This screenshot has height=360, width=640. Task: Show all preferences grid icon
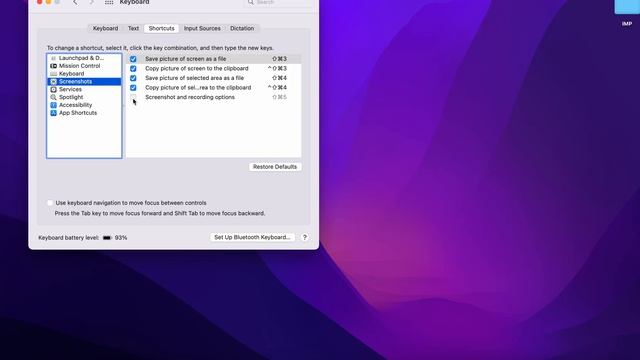click(x=109, y=2)
